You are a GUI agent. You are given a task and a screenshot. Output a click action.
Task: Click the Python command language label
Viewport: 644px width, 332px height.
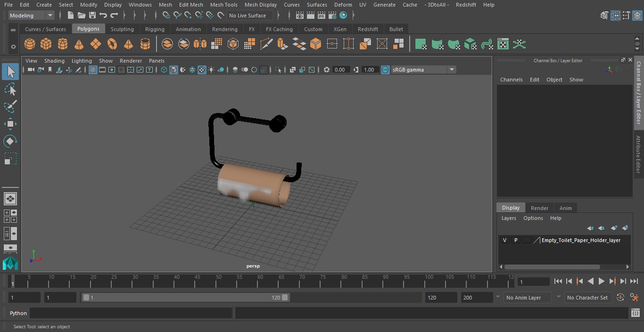pyautogui.click(x=18, y=313)
